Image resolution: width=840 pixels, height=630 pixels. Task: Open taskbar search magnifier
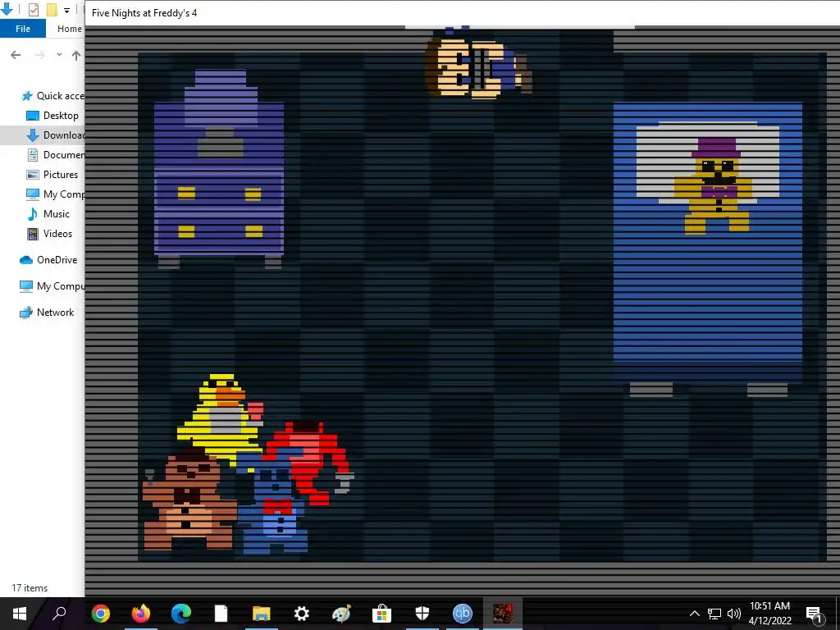[x=59, y=613]
